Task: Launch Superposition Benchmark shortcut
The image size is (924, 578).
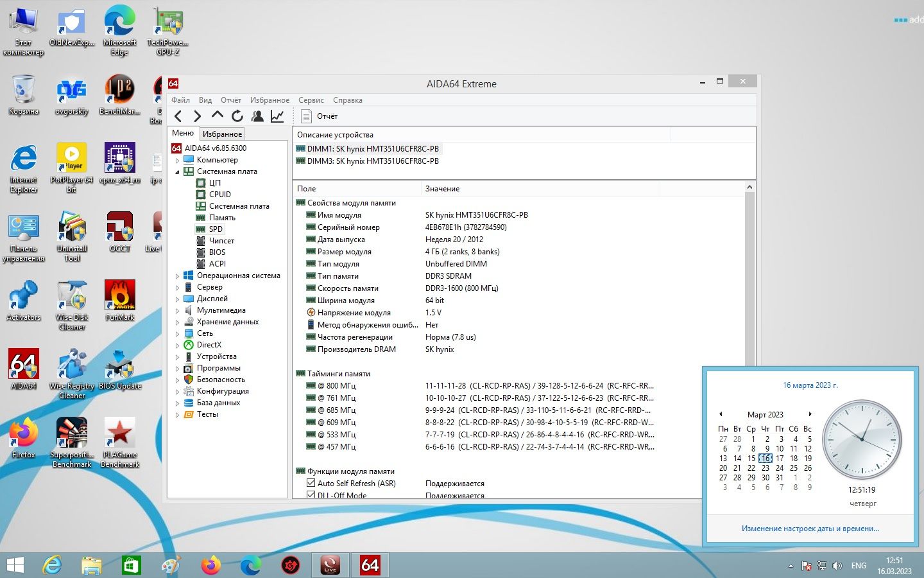Action: (x=72, y=442)
